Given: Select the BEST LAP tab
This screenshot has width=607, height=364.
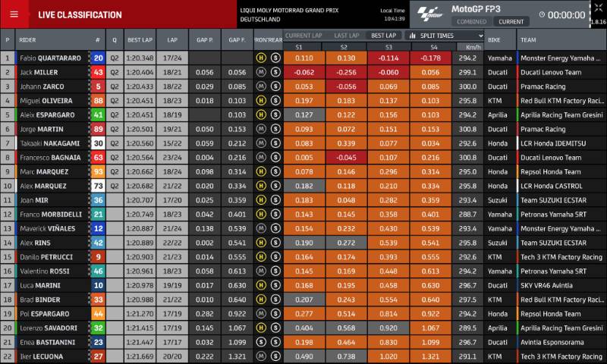Looking at the screenshot, I should (x=383, y=36).
